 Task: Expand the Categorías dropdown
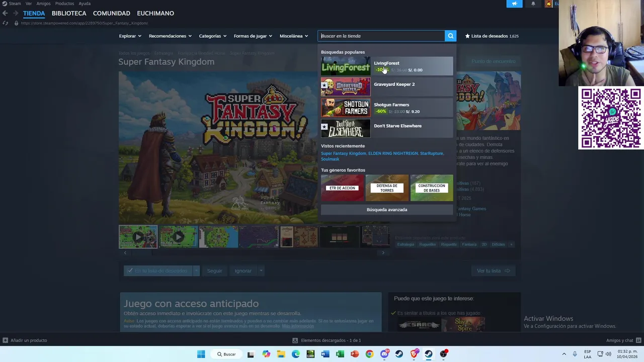pos(212,36)
